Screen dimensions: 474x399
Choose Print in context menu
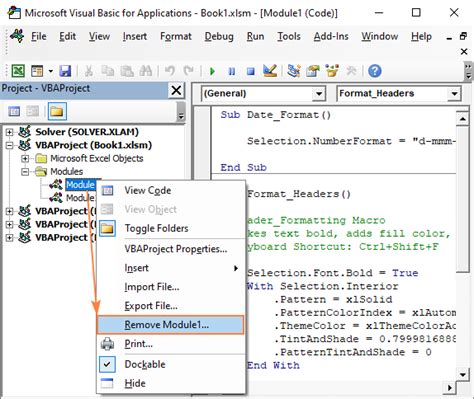click(x=171, y=344)
